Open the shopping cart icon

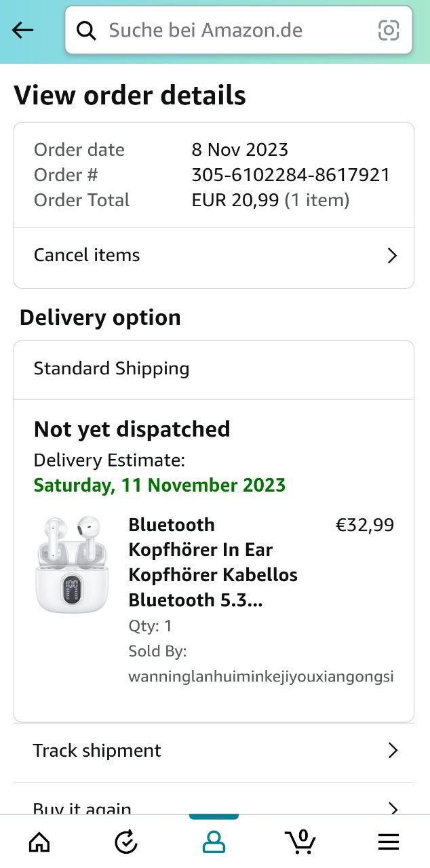(x=300, y=841)
